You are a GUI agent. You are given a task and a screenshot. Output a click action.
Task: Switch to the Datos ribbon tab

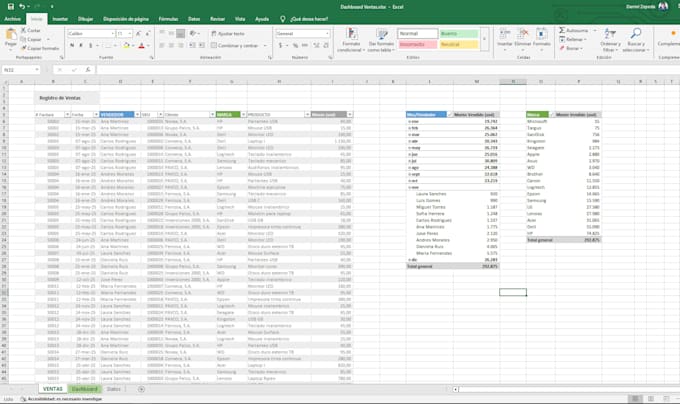194,19
